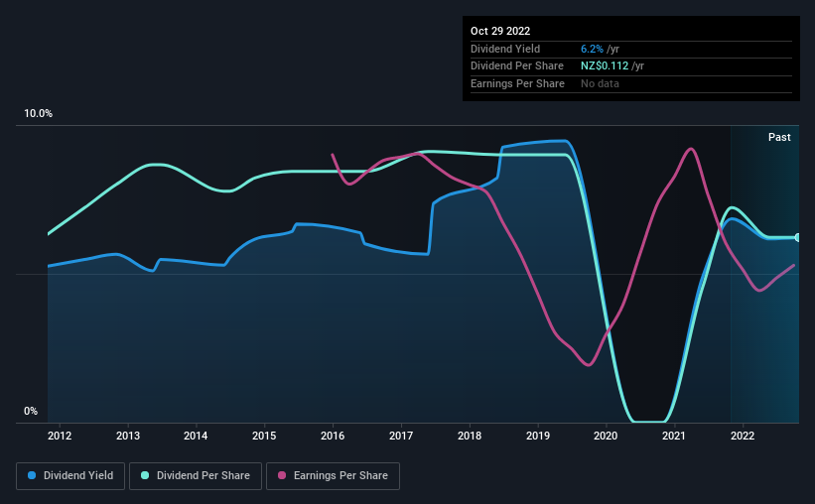Select the 2018 x-axis year label
Image resolution: width=815 pixels, height=504 pixels.
click(x=470, y=436)
